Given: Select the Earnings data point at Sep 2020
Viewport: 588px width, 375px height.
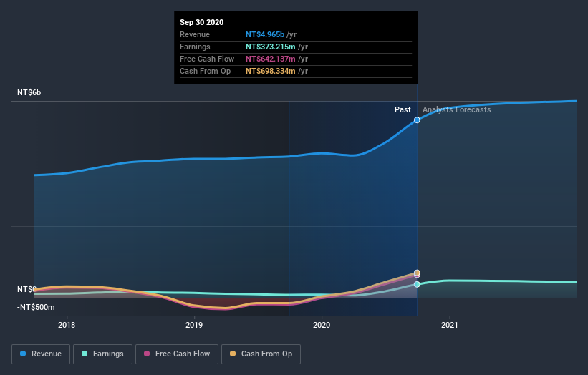Looking at the screenshot, I should pos(417,284).
